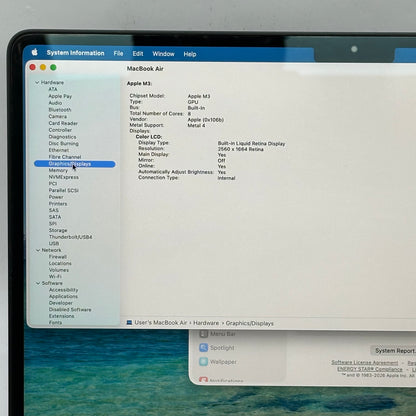Select Apple Pay in the sidebar
416x416 pixels.
60,96
